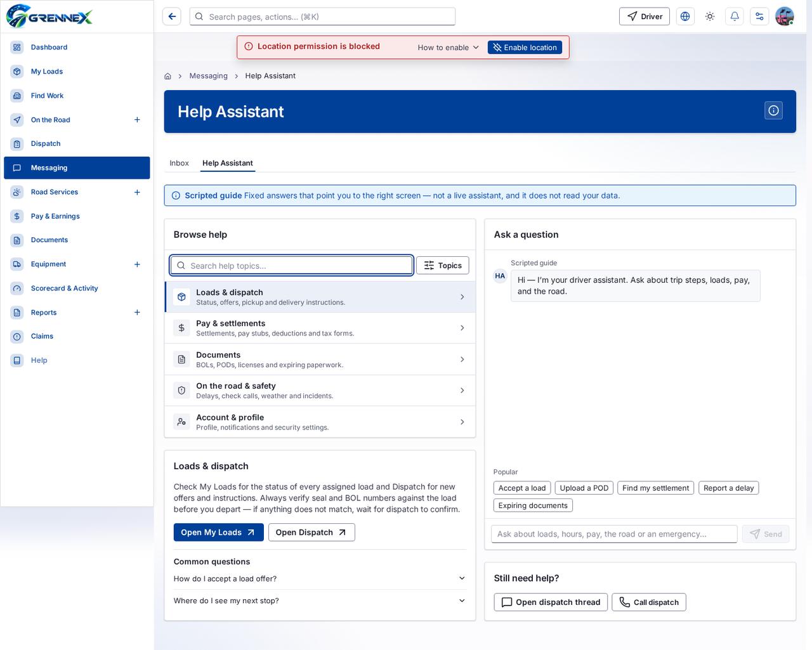Open the user avatar menu

785,16
